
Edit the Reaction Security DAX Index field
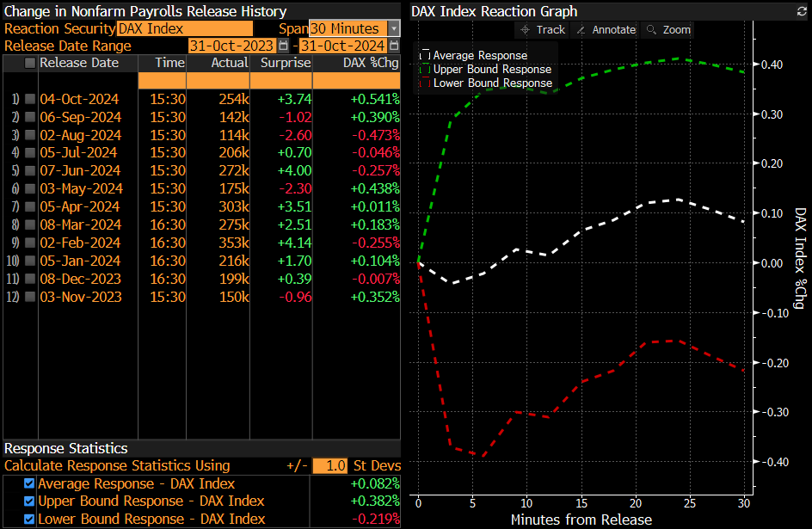[x=185, y=28]
